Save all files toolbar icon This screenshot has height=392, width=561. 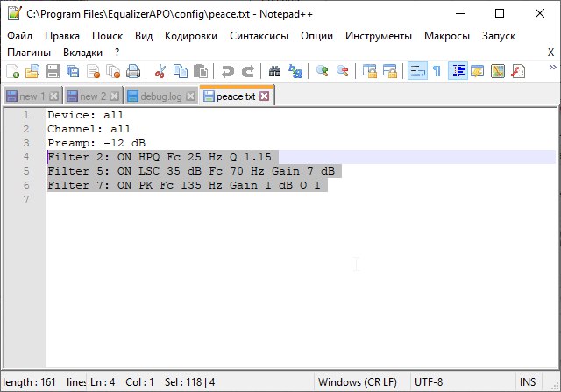pos(73,71)
